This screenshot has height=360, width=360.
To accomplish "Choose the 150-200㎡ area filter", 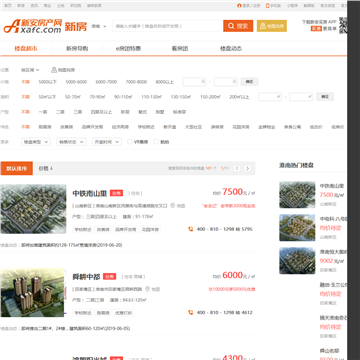I will click(x=210, y=97).
